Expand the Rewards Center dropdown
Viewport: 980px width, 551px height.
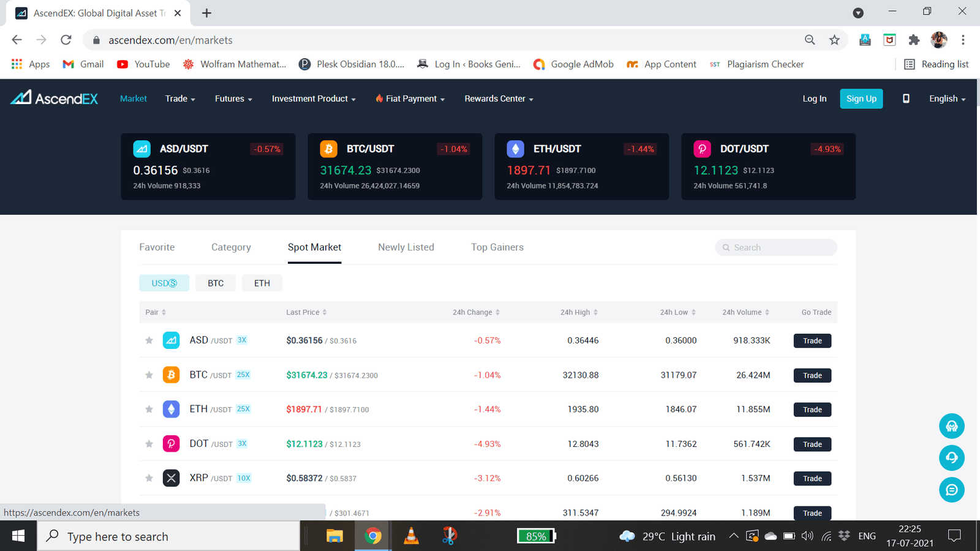[499, 99]
